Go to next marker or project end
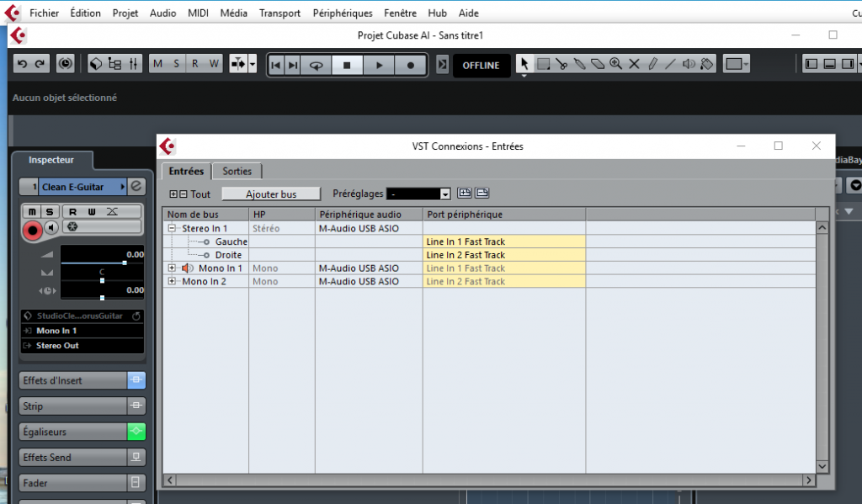The image size is (862, 504). pos(294,66)
